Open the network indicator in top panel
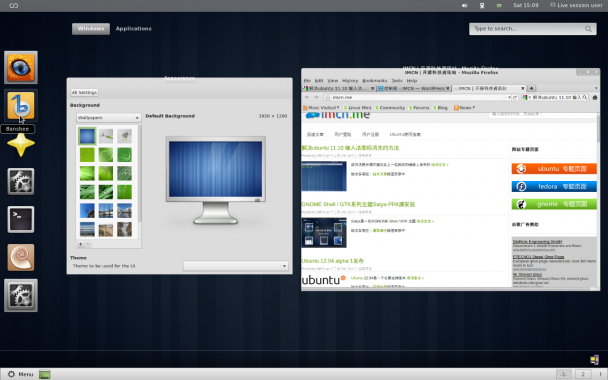This screenshot has width=608, height=380. pyautogui.click(x=482, y=5)
